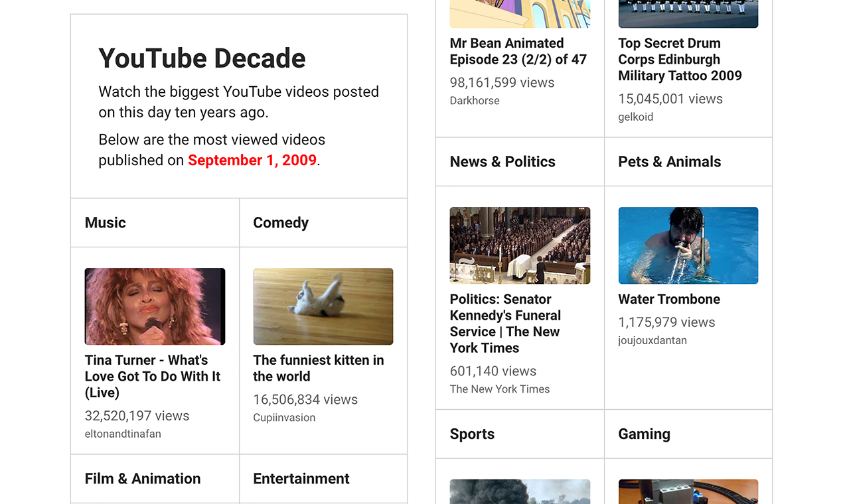Open the Mr Bean Animated thumbnail

click(520, 14)
